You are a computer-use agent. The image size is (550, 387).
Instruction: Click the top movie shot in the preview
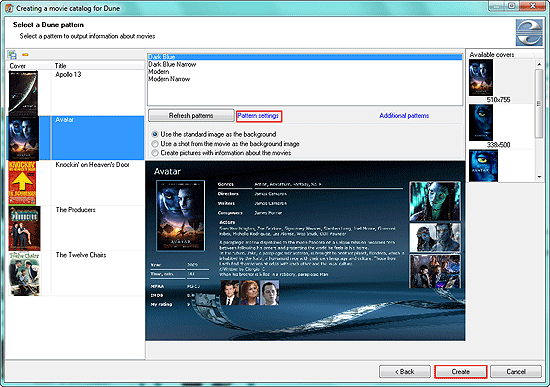coord(435,201)
